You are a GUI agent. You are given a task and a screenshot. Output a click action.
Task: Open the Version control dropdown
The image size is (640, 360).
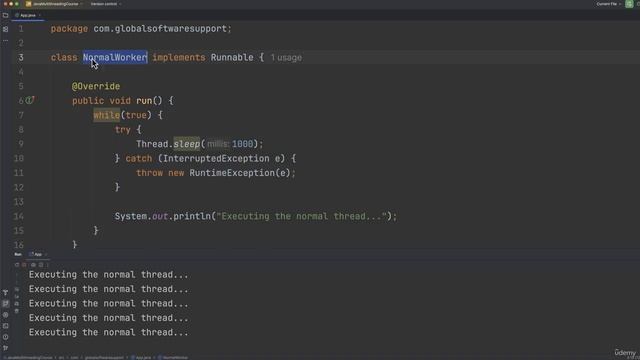coord(106,4)
